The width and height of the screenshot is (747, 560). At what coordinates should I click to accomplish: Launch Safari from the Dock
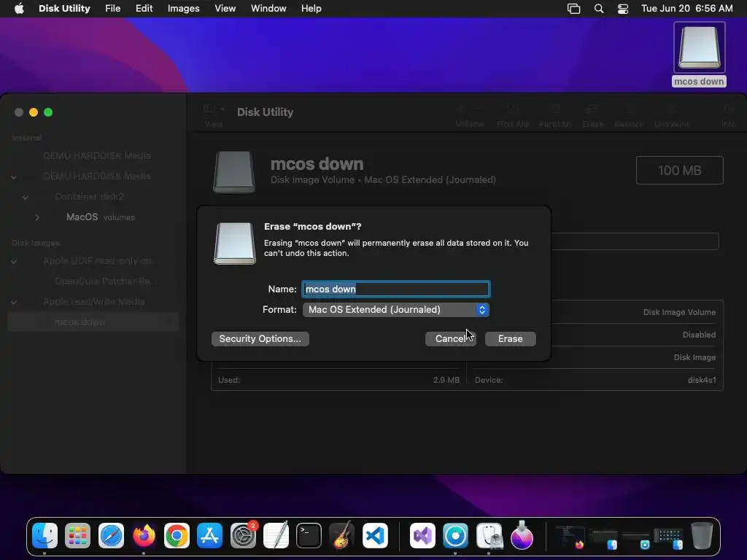click(111, 536)
